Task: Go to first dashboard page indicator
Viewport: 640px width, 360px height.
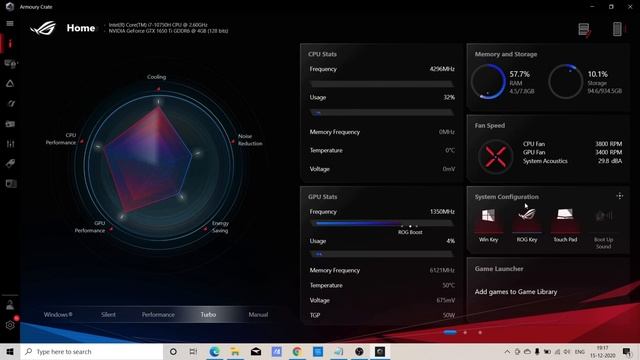Action: 450,332
